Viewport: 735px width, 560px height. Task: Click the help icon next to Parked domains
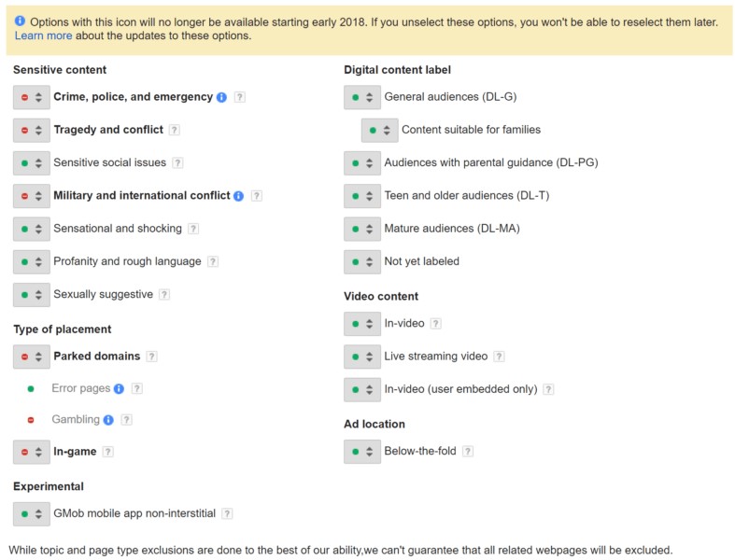pos(152,357)
